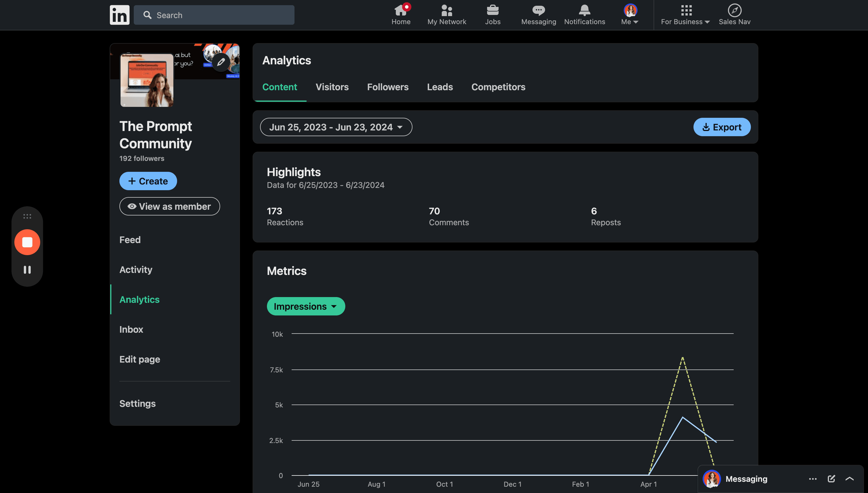Screen dimensions: 868x493
Task: Open Activity in the page sidebar
Action: click(136, 269)
